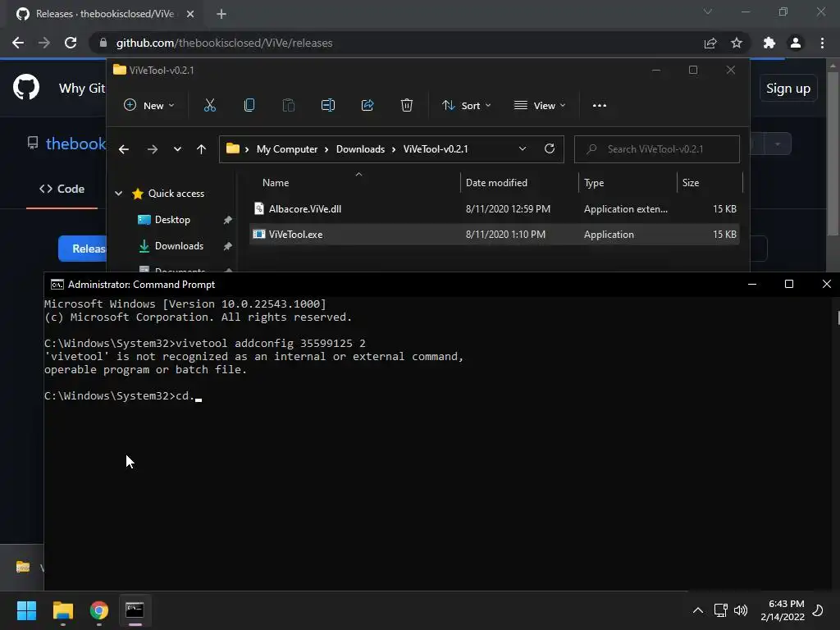Close the Releases Chrome tab
Image resolution: width=840 pixels, height=630 pixels.
[x=190, y=14]
